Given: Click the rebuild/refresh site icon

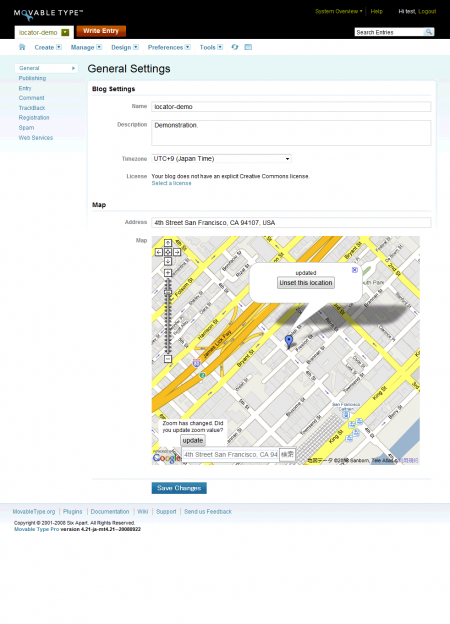Looking at the screenshot, I should point(235,47).
